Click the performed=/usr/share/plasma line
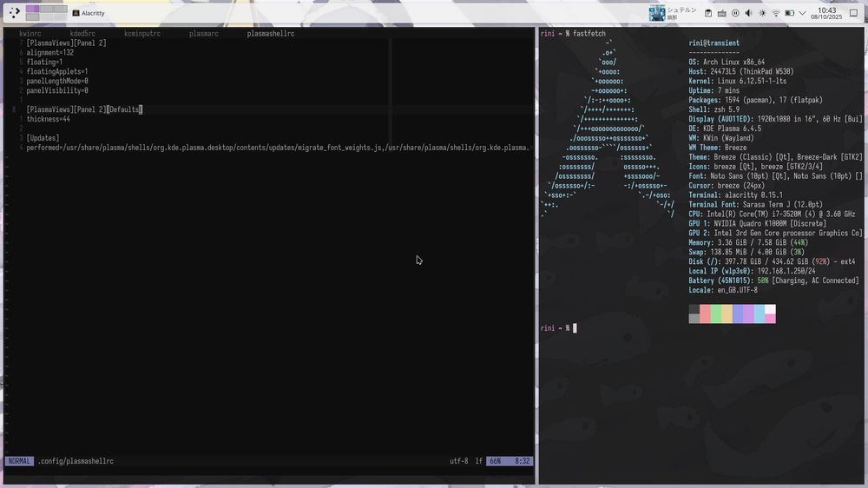 tap(279, 148)
